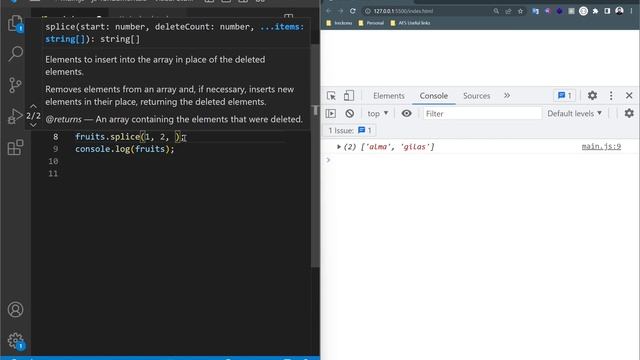
Task: Show next signature in splice hint
Action: click(x=33, y=125)
